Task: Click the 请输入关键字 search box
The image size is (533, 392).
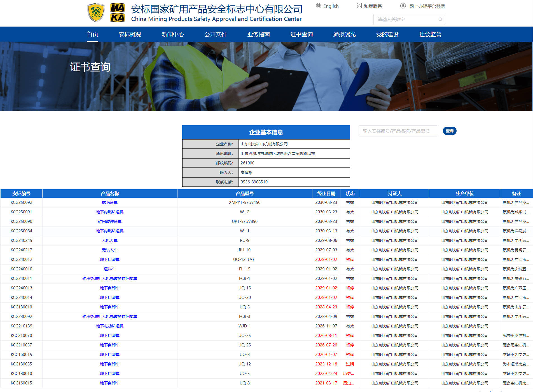Action: tap(406, 19)
